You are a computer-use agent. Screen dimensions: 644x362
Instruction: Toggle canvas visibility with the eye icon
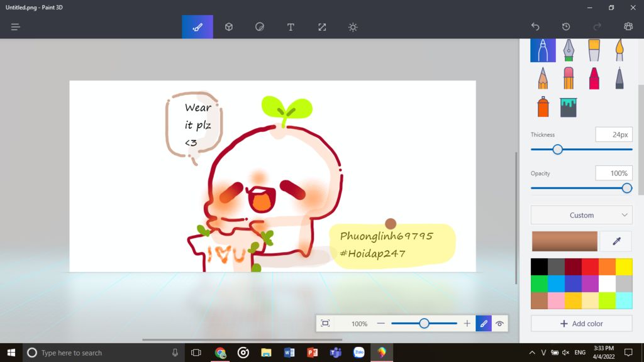(x=499, y=323)
